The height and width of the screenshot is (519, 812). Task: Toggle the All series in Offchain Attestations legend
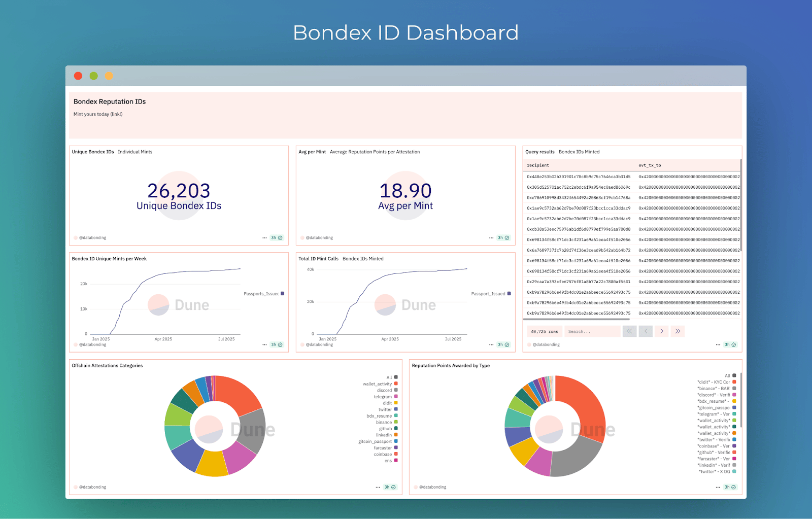392,377
